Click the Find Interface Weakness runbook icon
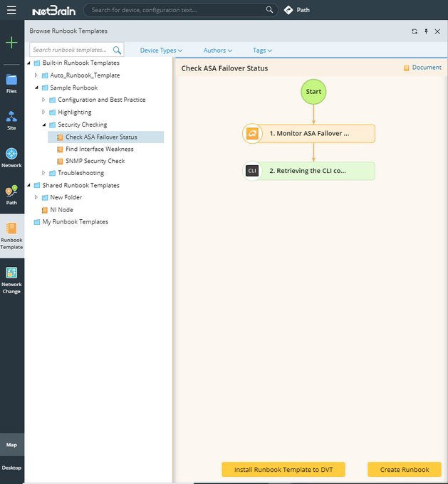Viewport: 448px width, 484px height. 60,149
